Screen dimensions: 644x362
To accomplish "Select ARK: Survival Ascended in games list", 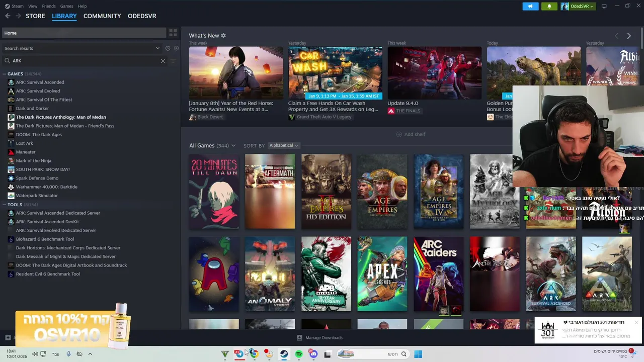I will click(40, 82).
